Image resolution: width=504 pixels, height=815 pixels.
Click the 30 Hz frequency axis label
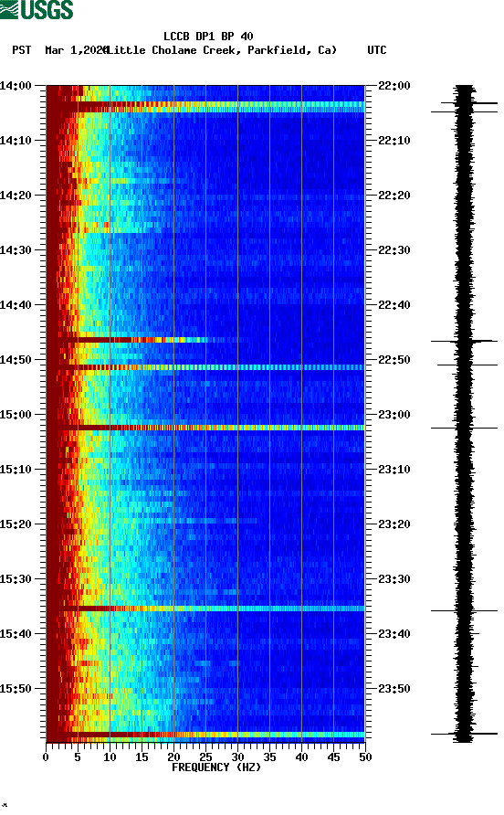tap(237, 757)
